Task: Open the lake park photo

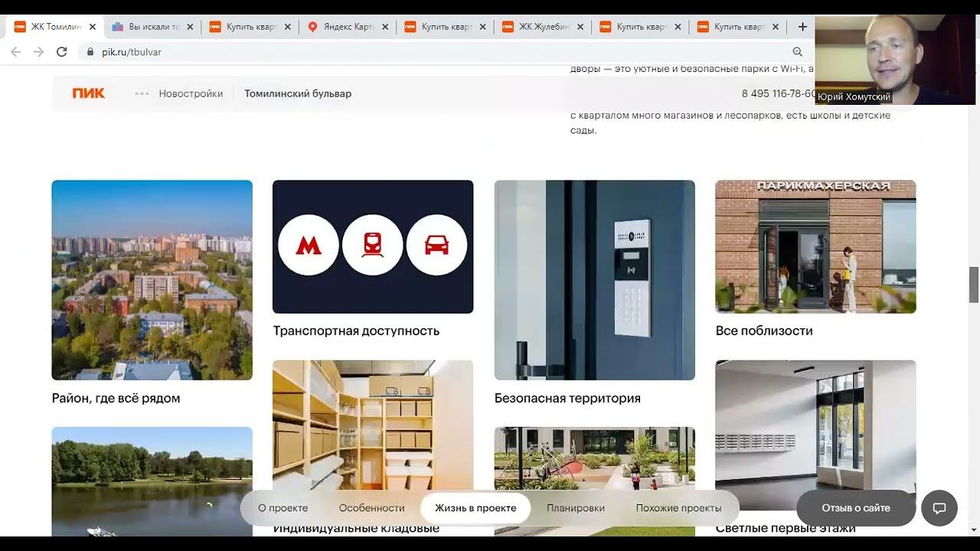Action: 152,481
